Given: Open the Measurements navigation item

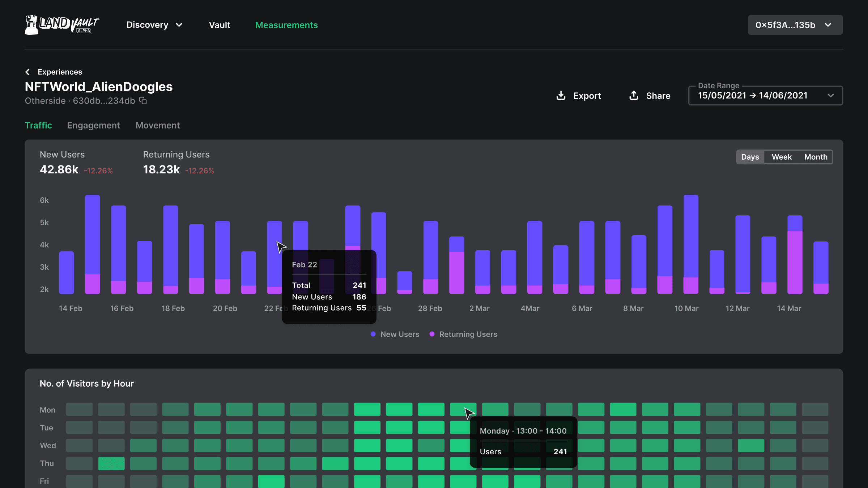Looking at the screenshot, I should coord(286,25).
